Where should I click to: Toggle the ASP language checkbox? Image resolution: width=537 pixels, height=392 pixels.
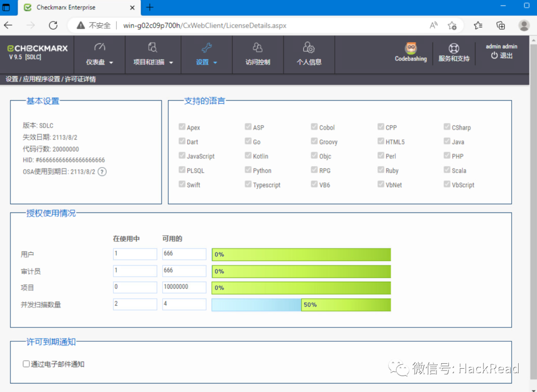(248, 127)
